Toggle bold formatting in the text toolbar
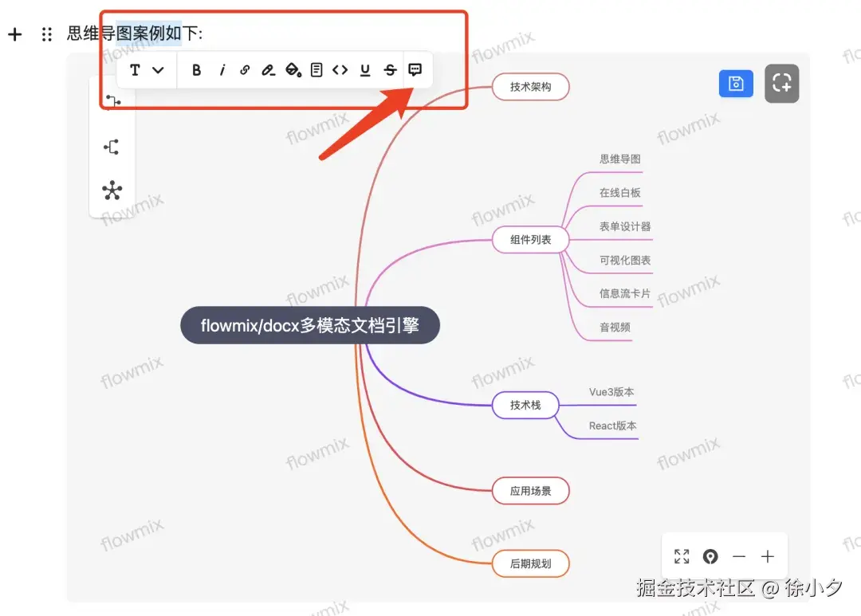Image resolution: width=861 pixels, height=616 pixels. point(196,70)
